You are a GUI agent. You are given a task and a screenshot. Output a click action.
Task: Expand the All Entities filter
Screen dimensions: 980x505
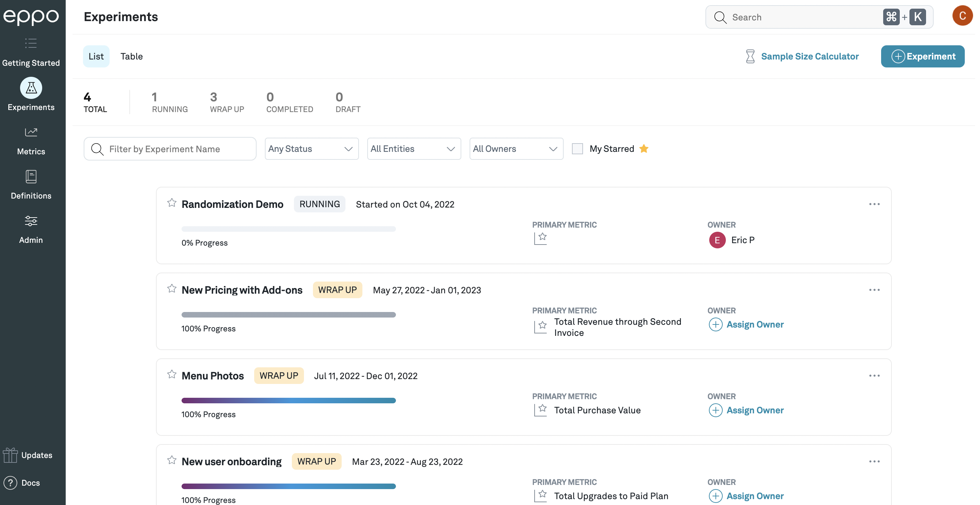coord(414,148)
